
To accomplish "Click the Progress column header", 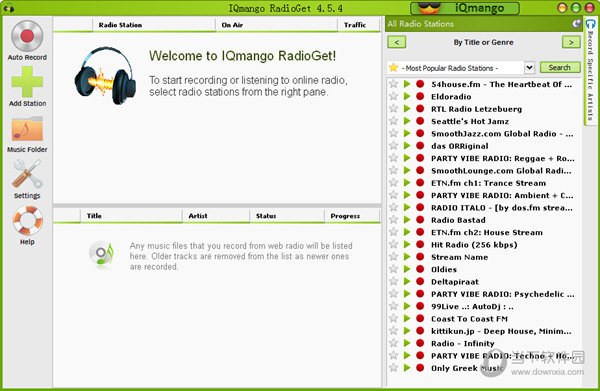I will pos(352,216).
